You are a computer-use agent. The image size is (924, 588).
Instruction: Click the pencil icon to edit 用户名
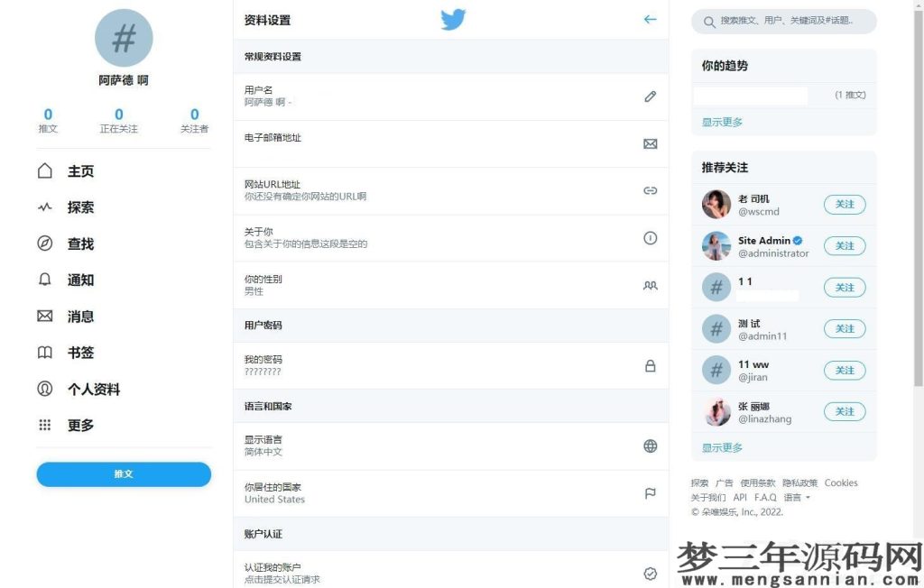click(x=650, y=96)
